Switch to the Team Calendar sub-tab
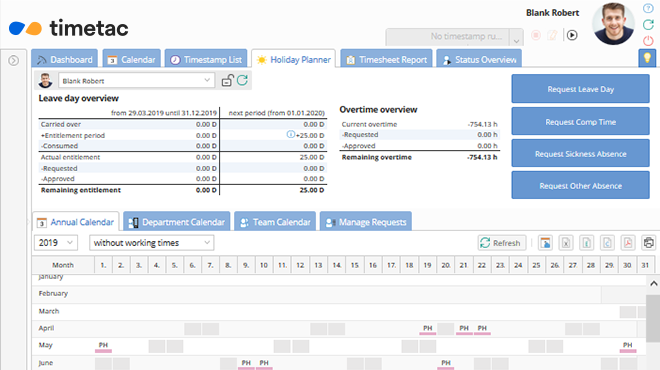The width and height of the screenshot is (660, 370). pos(275,222)
